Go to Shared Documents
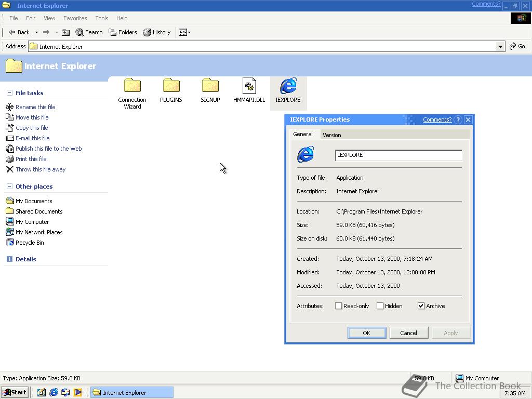The image size is (532, 399). pyautogui.click(x=39, y=211)
